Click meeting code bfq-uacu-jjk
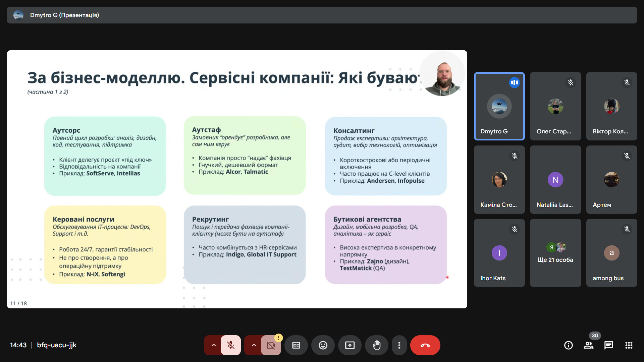Viewport: 644px width, 362px height. [x=57, y=345]
